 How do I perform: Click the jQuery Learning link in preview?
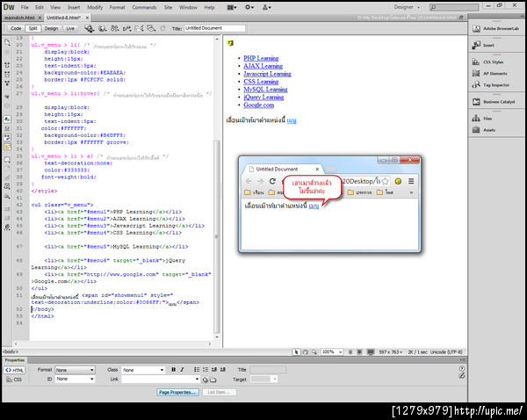click(263, 97)
